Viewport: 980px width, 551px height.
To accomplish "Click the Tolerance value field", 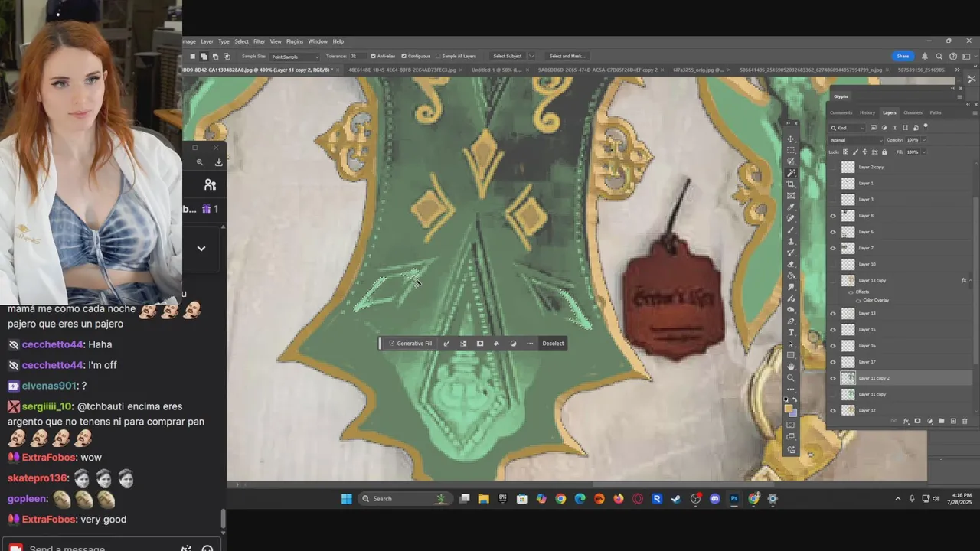I will pos(358,56).
